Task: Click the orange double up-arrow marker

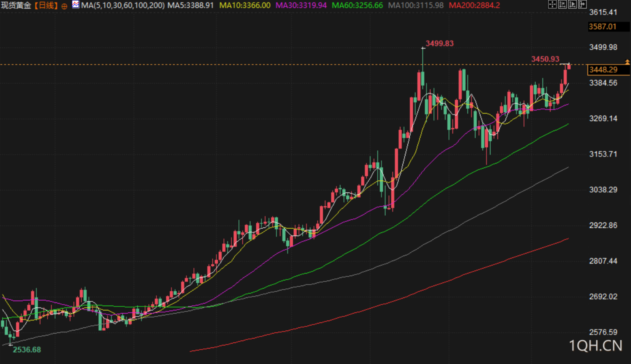Action: click(627, 62)
